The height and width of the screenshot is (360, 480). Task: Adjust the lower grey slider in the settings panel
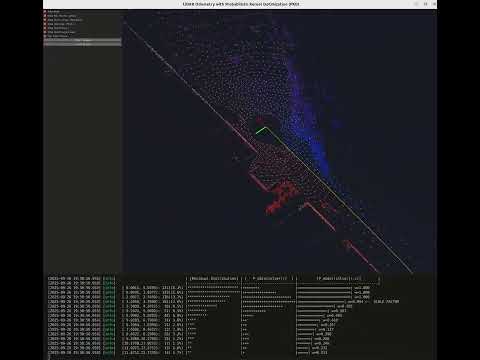(x=82, y=44)
